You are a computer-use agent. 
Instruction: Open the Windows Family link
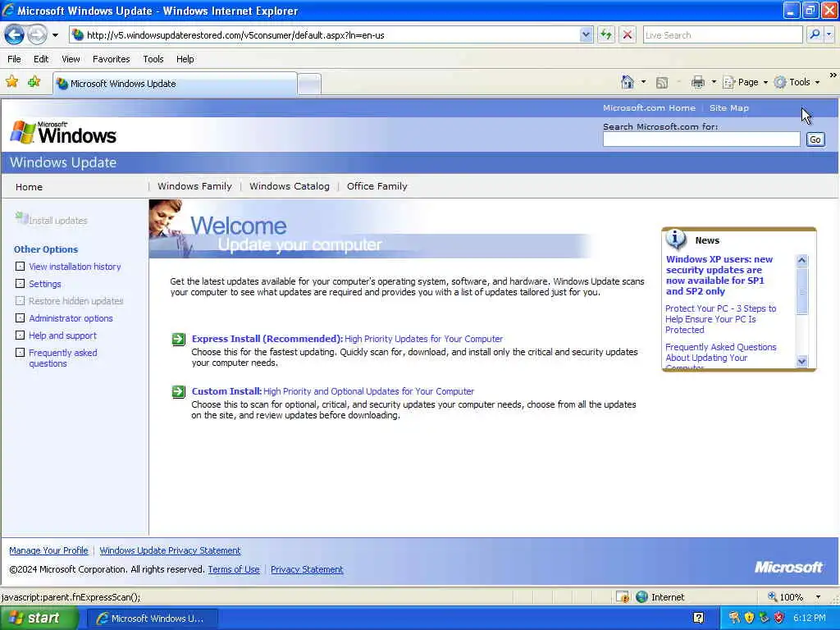[x=194, y=186]
